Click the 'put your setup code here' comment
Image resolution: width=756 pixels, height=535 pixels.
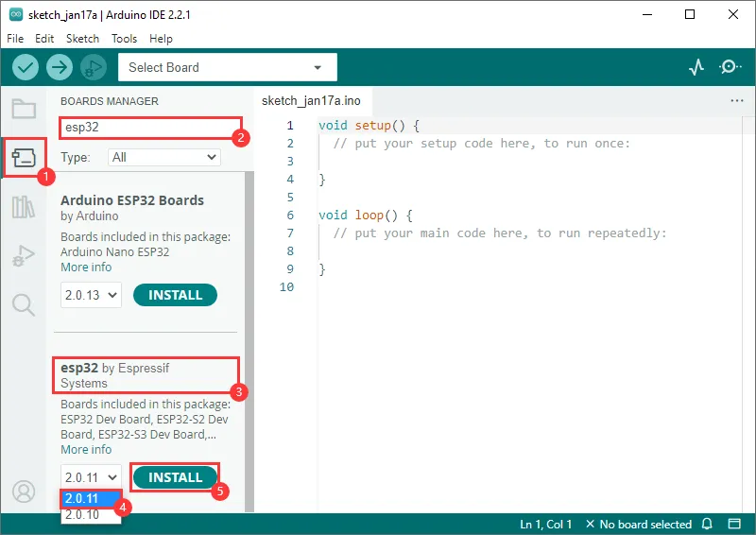click(482, 144)
